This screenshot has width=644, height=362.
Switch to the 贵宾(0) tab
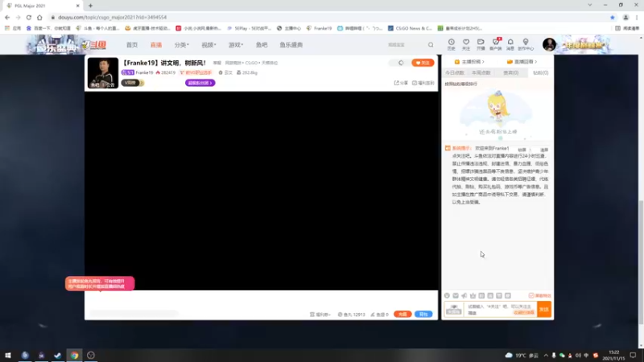(510, 72)
